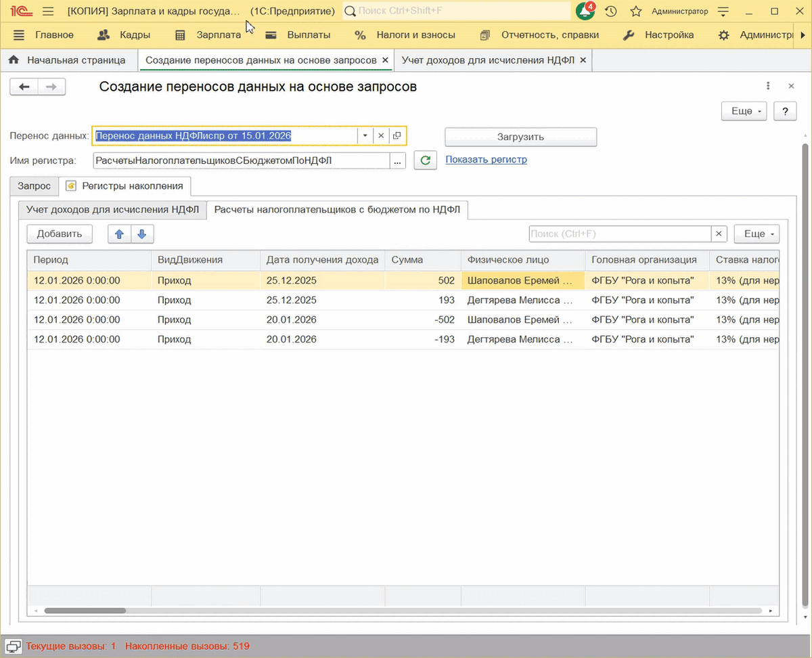Click the Загрузить button
The height and width of the screenshot is (658, 812).
pos(520,136)
